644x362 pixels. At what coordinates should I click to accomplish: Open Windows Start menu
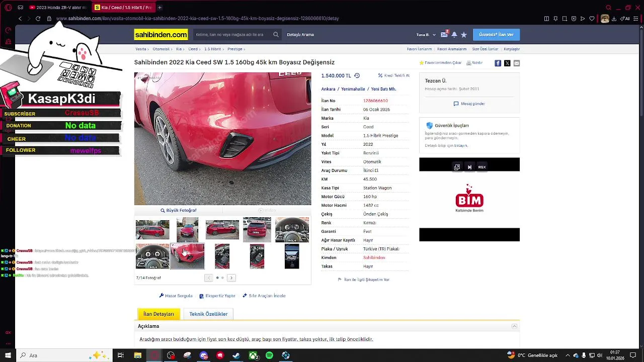click(x=8, y=355)
